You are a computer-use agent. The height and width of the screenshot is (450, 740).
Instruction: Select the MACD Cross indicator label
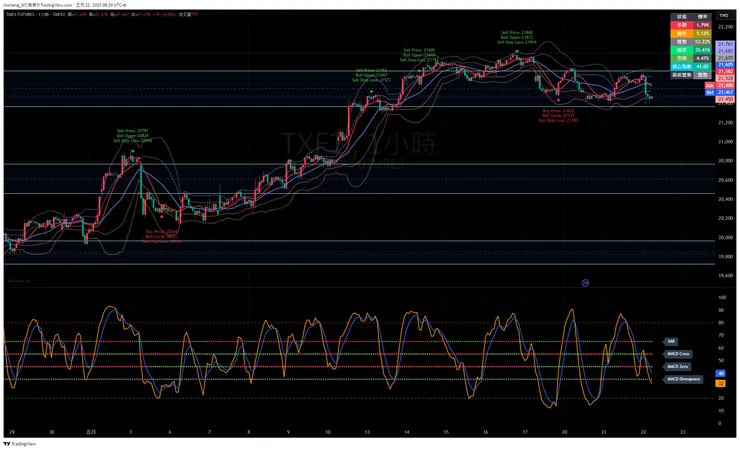[678, 354]
